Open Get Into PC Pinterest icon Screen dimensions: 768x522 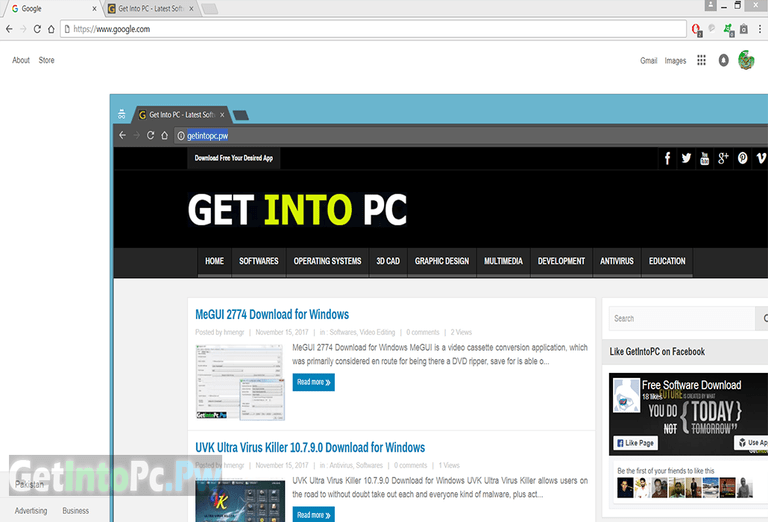743,158
